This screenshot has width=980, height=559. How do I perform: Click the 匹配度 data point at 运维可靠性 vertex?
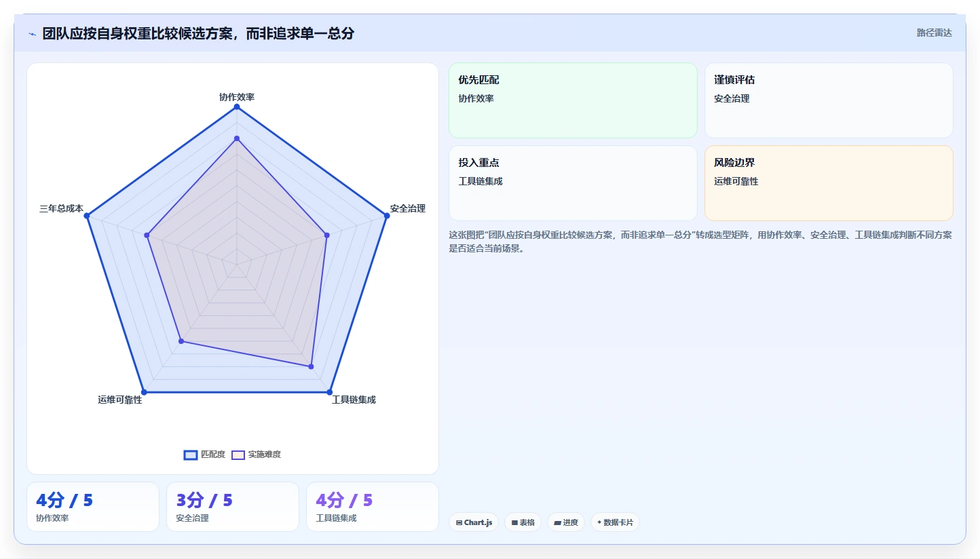pos(144,392)
